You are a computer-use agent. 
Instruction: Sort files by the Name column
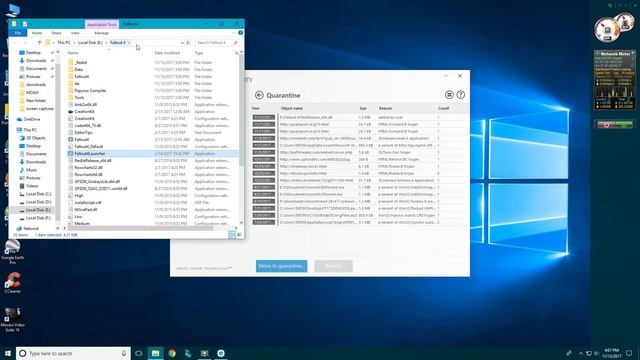coord(73,53)
